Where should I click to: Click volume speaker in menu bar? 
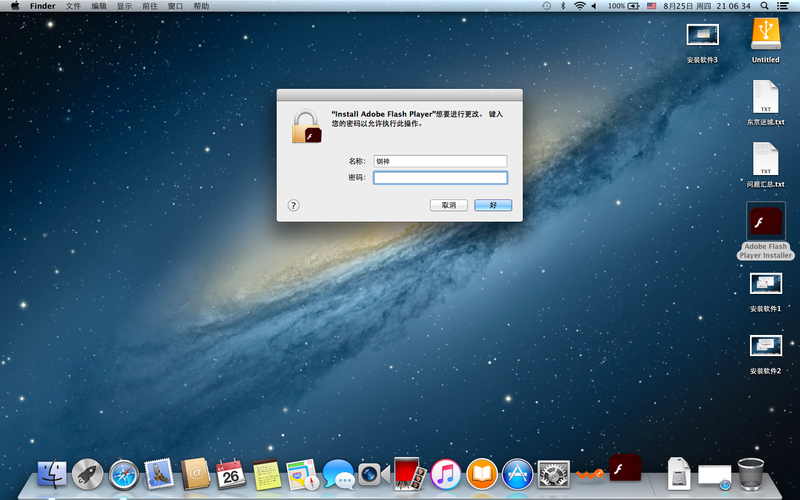pyautogui.click(x=594, y=6)
